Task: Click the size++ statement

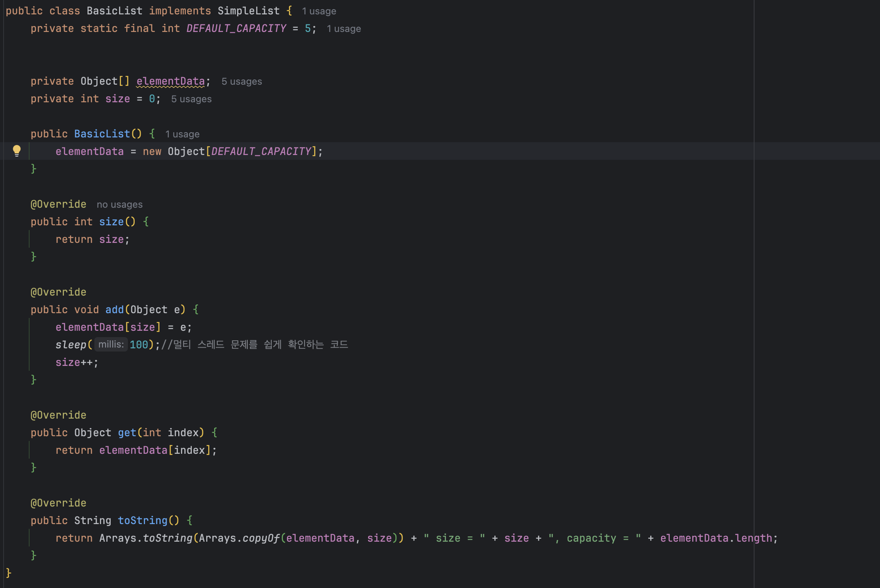Action: [x=76, y=362]
